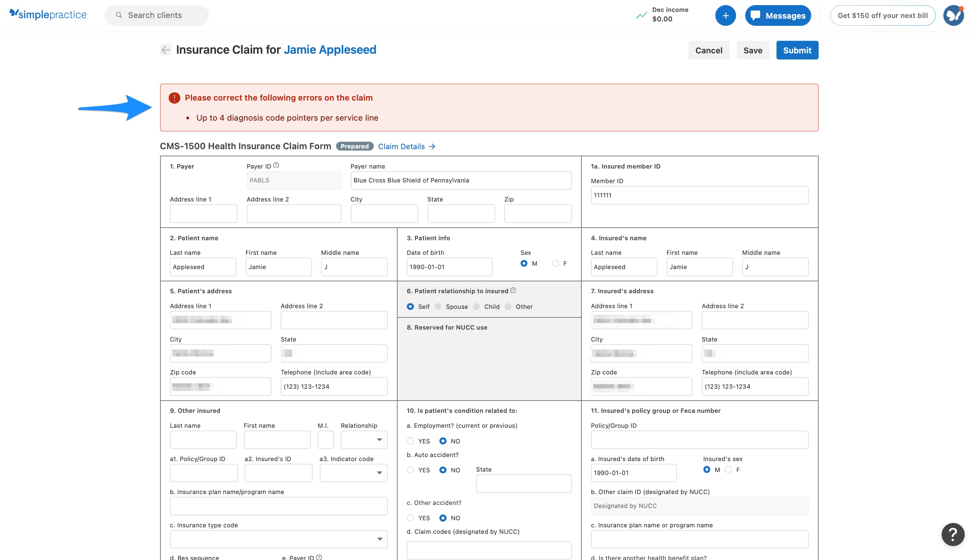Screen dimensions: 978x560
Task: Select YES for Employment condition
Action: point(411,441)
